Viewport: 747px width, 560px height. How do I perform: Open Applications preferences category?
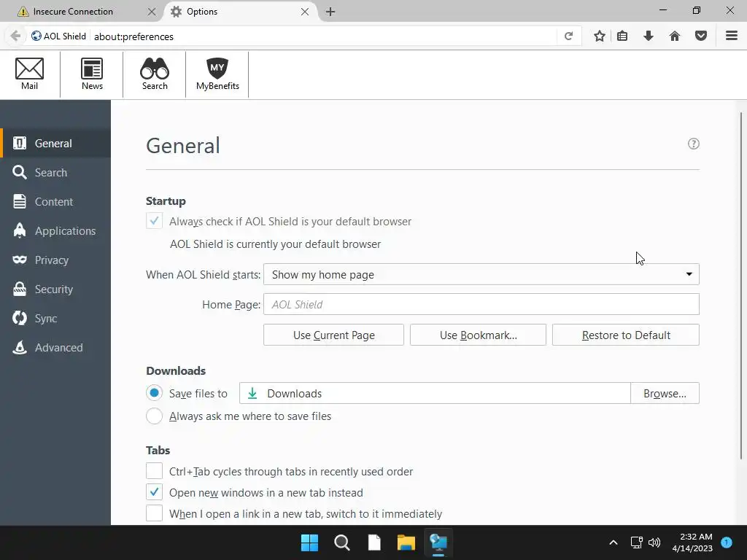(55, 231)
